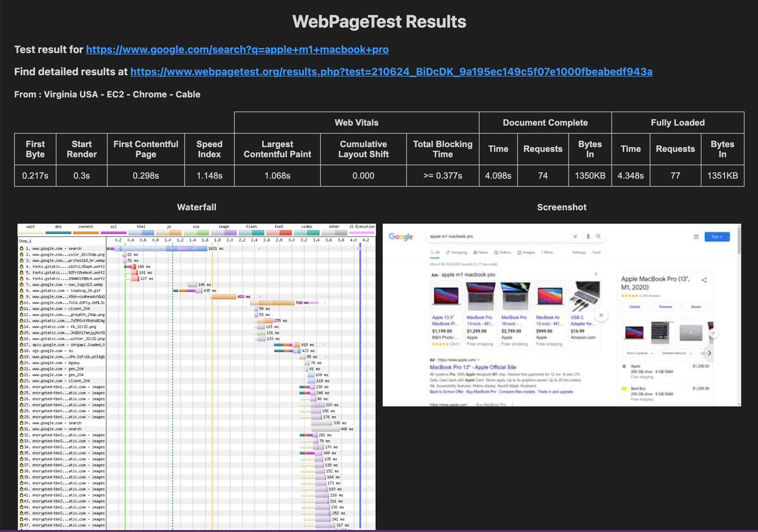Clear the search query with the X icon

click(575, 236)
